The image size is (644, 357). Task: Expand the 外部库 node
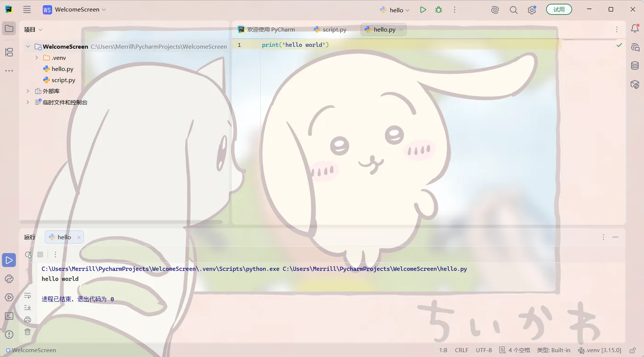(x=28, y=91)
